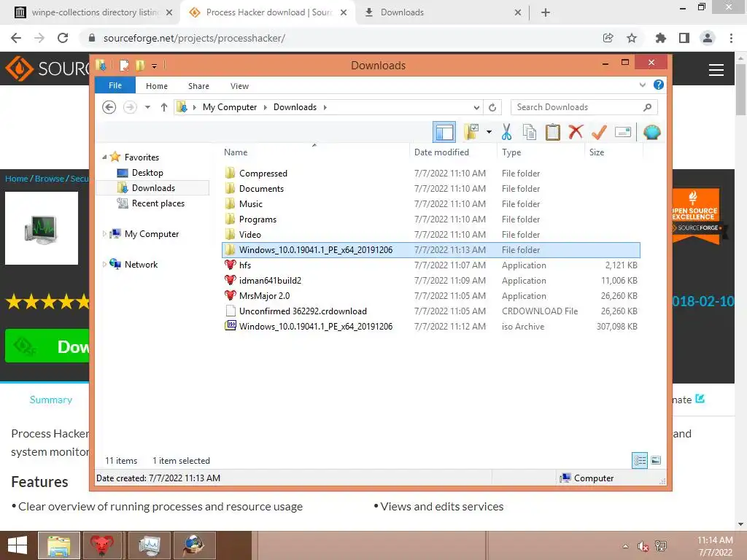Select the hfs application file
The image size is (747, 560).
(x=431, y=265)
